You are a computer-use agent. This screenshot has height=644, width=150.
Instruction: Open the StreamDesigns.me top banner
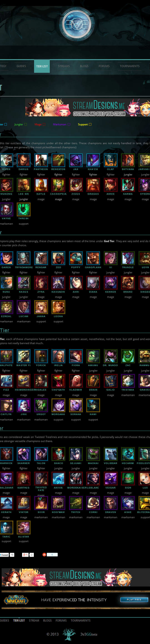[87, 107]
